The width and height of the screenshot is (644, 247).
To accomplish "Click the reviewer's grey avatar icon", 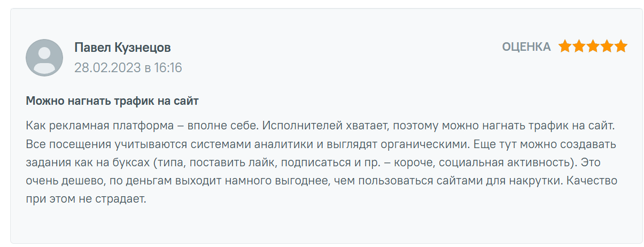I will tap(44, 57).
